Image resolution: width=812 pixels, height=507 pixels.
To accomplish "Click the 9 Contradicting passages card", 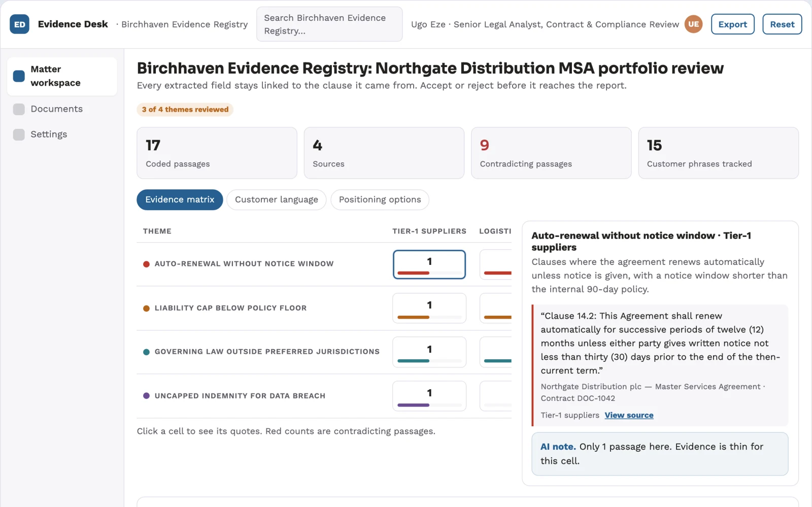I will coord(551,153).
